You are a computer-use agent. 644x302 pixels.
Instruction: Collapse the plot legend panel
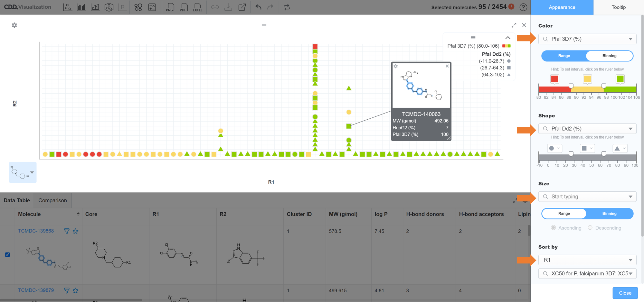point(508,38)
